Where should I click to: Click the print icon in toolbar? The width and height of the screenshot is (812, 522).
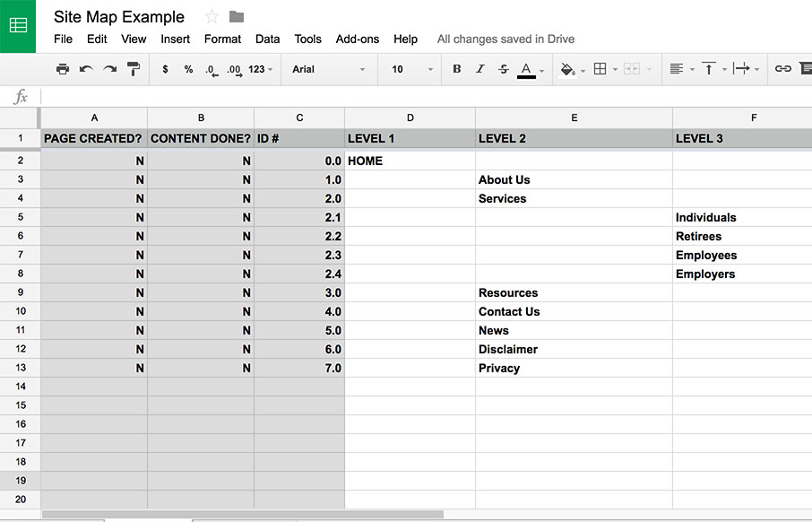tap(63, 69)
